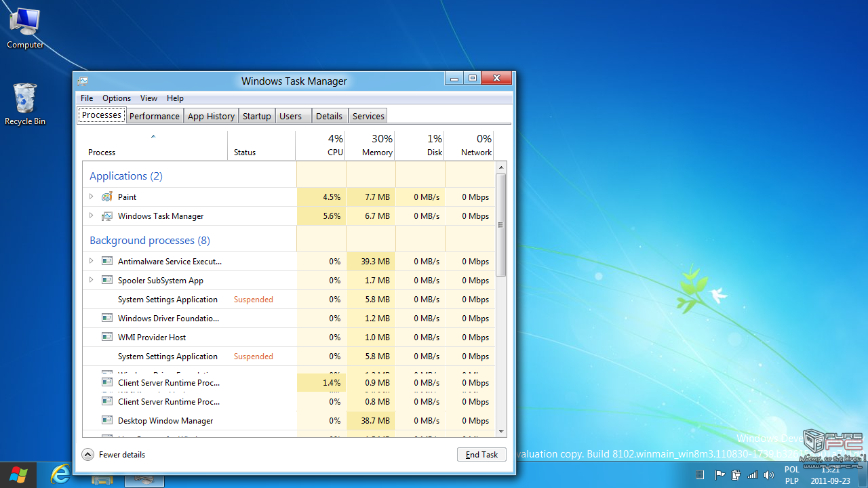This screenshot has height=488, width=868.
Task: Click the 4.5% CPU value for Paint
Action: click(x=321, y=197)
